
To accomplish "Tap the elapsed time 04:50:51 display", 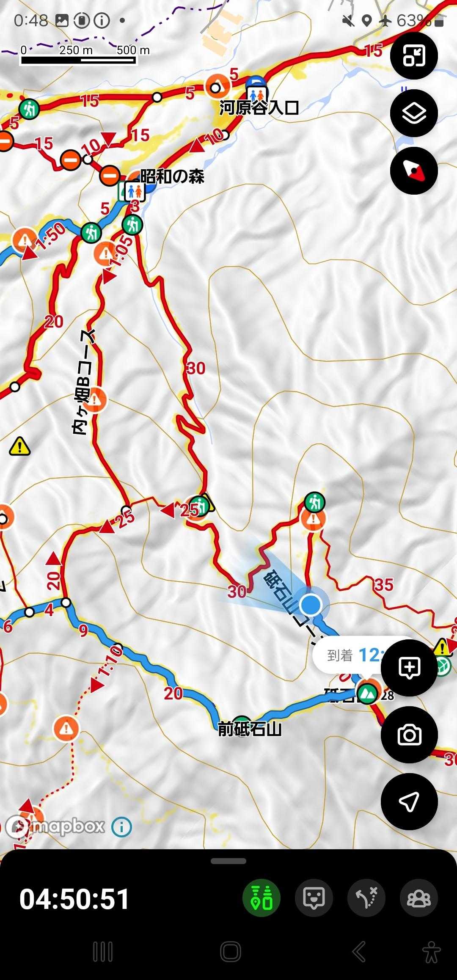I will [x=74, y=899].
